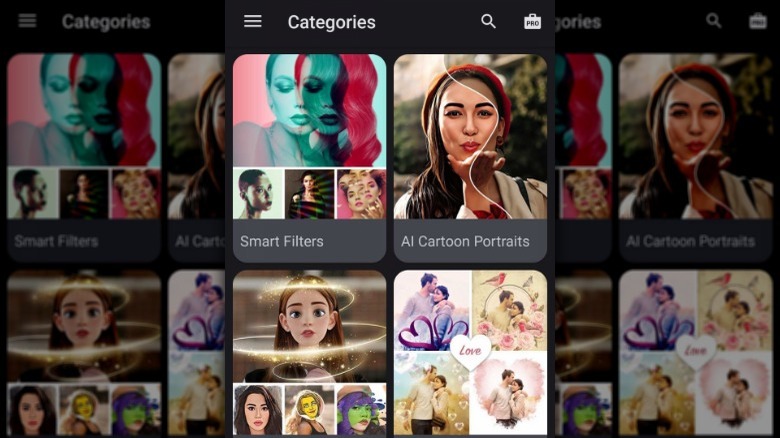Open the hamburger menu in the center screen
The height and width of the screenshot is (438, 780).
click(x=253, y=21)
